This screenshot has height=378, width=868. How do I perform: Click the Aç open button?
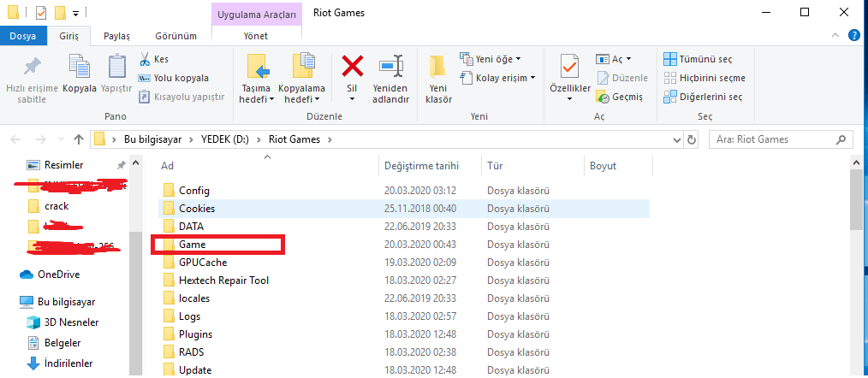(614, 59)
